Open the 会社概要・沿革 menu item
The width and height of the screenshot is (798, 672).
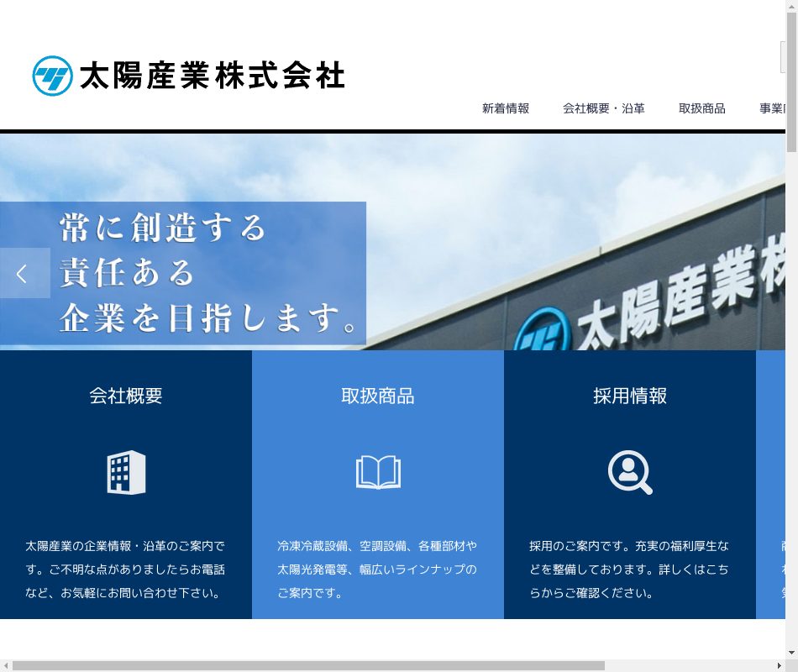(604, 108)
